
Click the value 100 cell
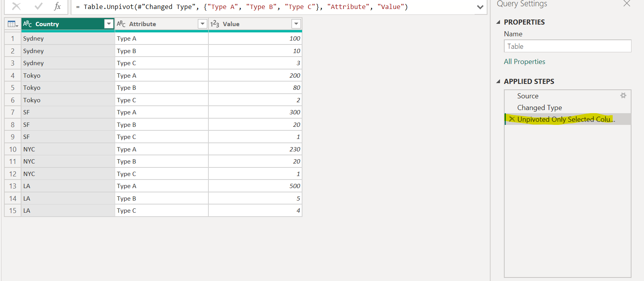tap(255, 38)
